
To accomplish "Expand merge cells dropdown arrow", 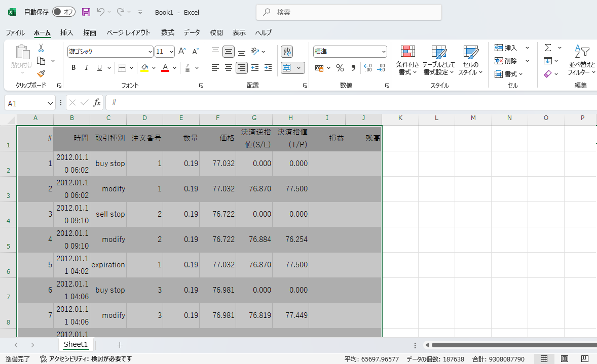I will click(x=299, y=68).
